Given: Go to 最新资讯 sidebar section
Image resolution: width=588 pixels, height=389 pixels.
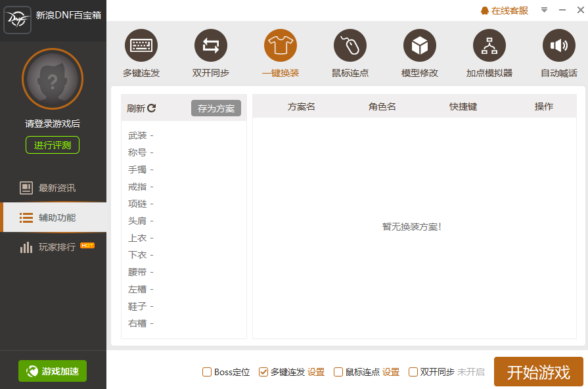Looking at the screenshot, I should coord(53,187).
